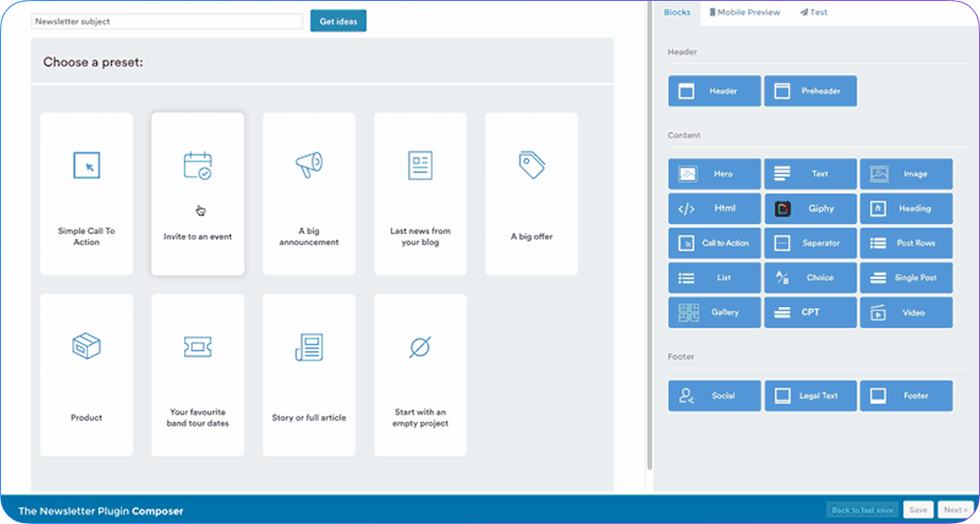Add the Separator block
Screen dimensions: 980x524
(x=810, y=244)
